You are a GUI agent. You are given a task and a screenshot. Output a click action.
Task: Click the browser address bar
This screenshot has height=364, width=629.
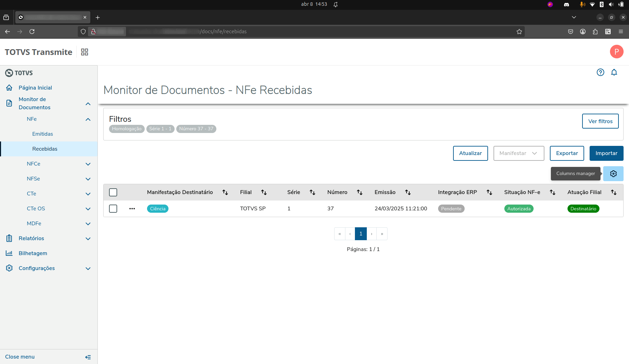[301, 32]
